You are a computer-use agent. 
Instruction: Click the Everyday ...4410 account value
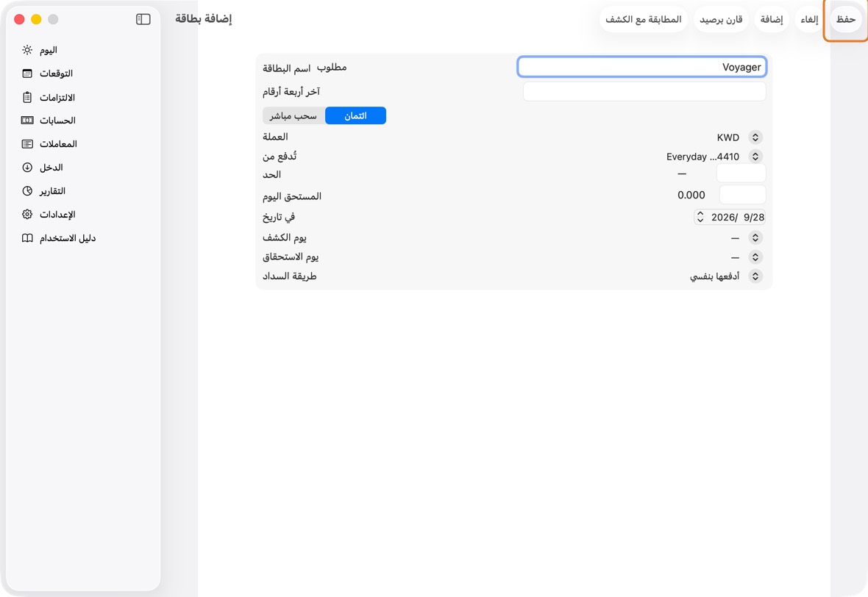(702, 157)
